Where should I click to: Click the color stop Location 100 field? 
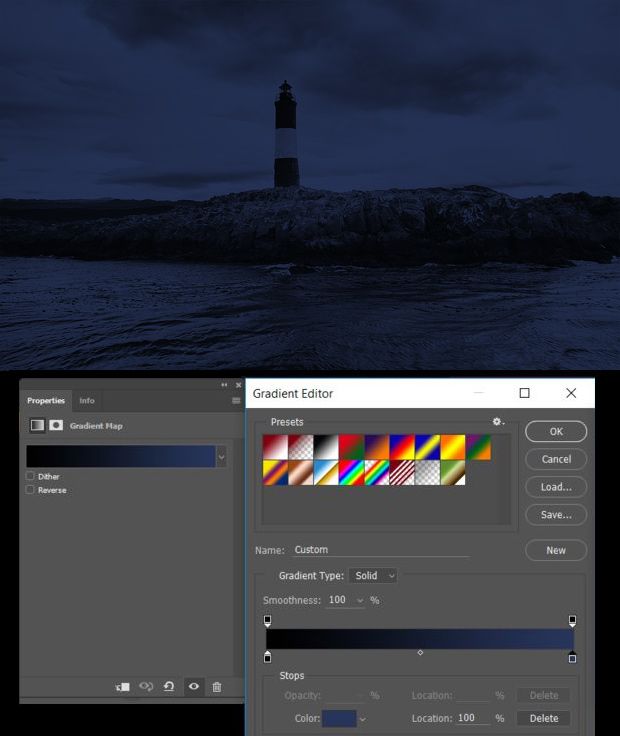point(472,718)
